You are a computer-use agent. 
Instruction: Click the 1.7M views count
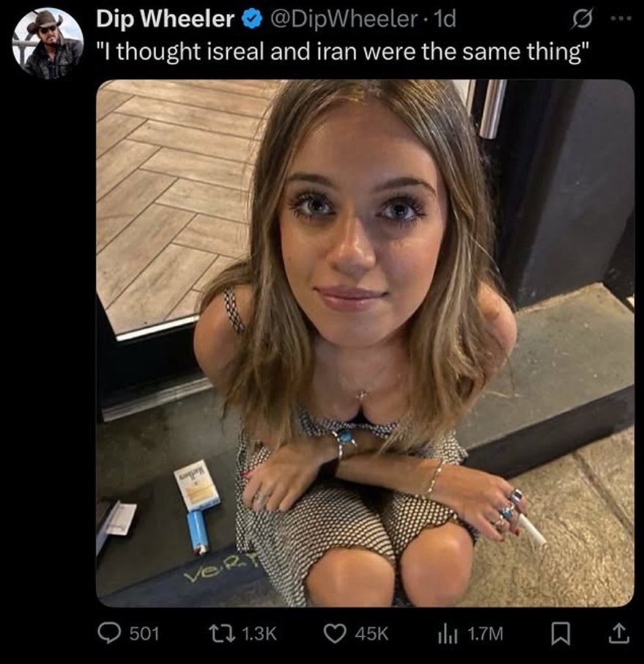pyautogui.click(x=485, y=632)
